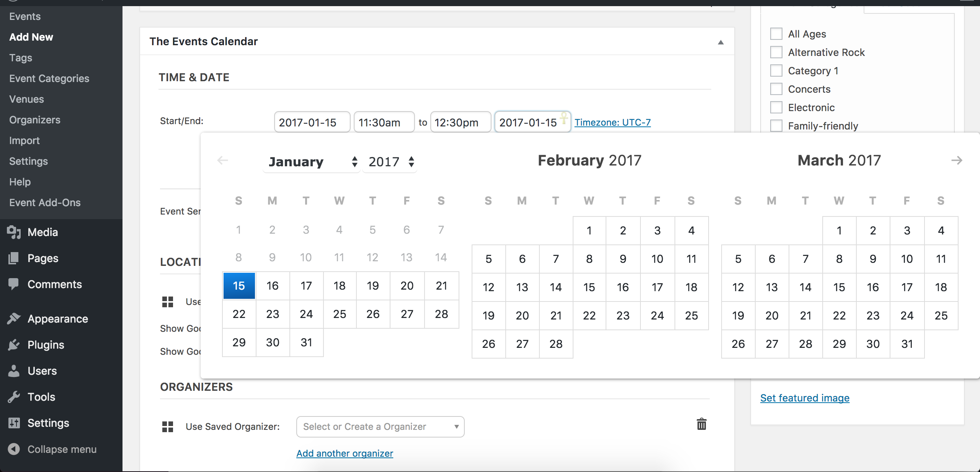Screen dimensions: 980x472
Task: Go to Venues submenu item
Action: pos(27,99)
